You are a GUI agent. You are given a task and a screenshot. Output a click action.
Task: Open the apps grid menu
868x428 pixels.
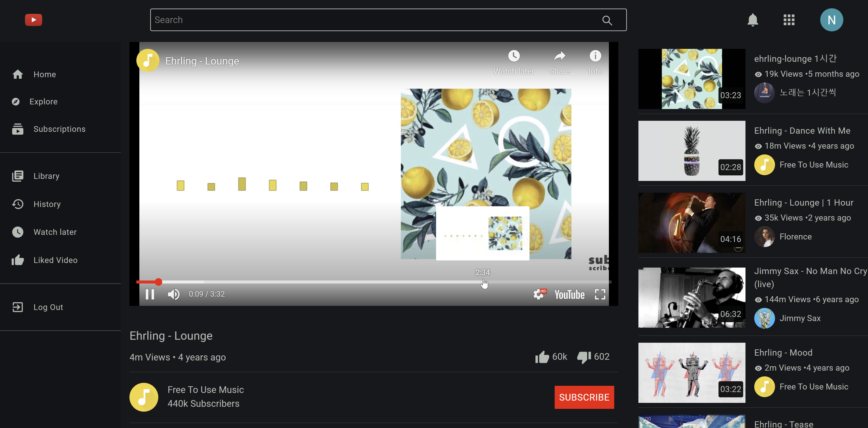click(x=789, y=20)
